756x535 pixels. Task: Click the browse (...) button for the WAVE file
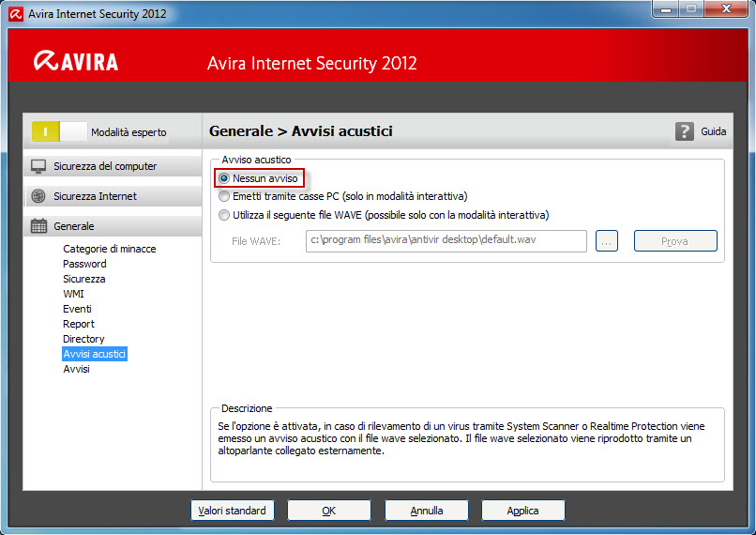(x=607, y=240)
